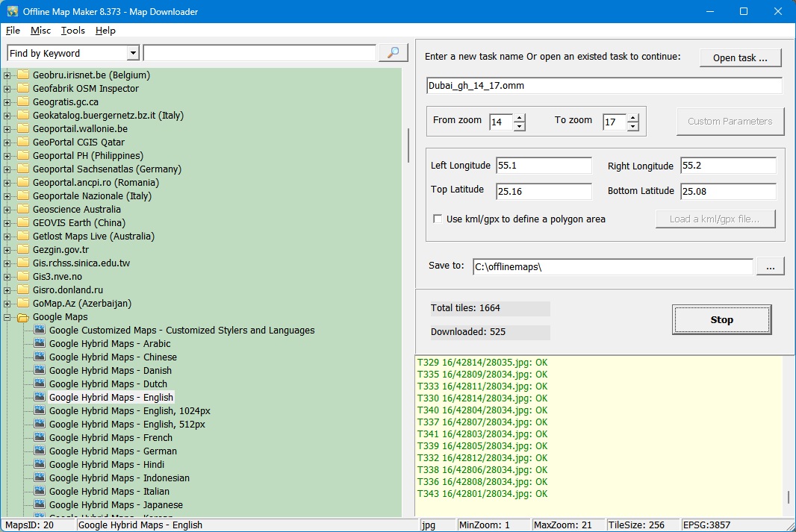Expand the Getlost Maps Live (Australia) node
This screenshot has width=796, height=532.
(x=7, y=237)
